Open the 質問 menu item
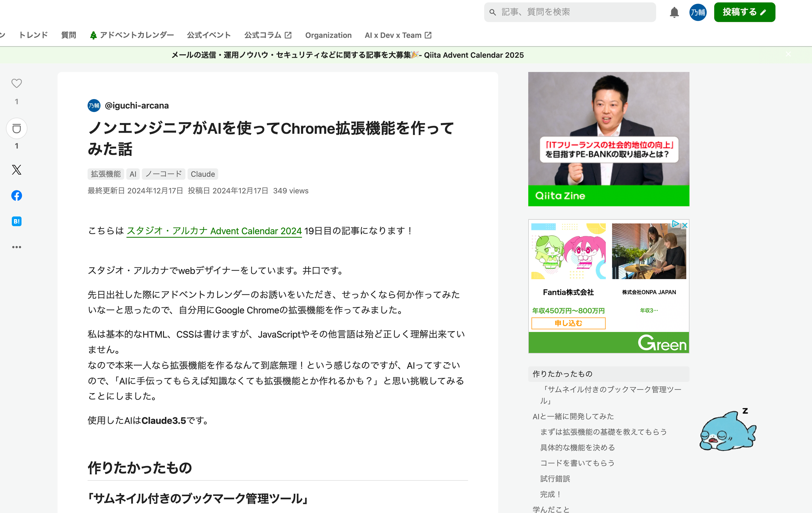812x513 pixels. 69,35
